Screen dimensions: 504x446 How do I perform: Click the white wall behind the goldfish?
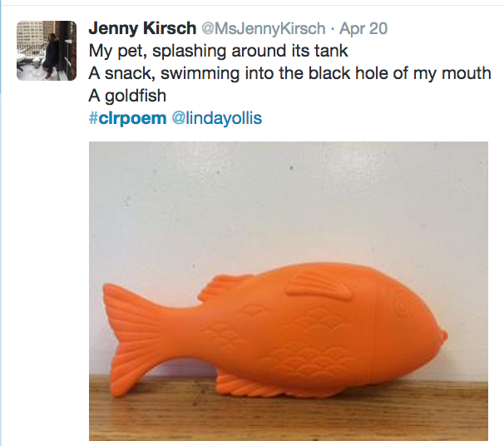289,200
